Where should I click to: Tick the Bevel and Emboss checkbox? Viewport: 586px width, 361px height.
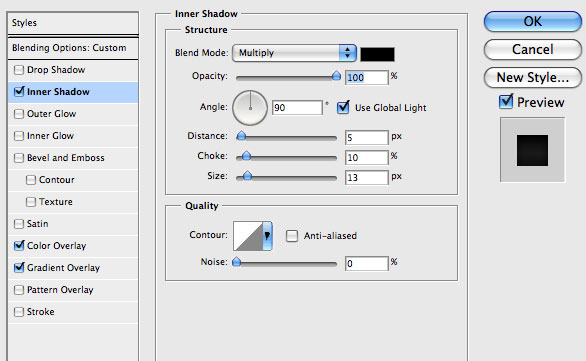(x=19, y=158)
